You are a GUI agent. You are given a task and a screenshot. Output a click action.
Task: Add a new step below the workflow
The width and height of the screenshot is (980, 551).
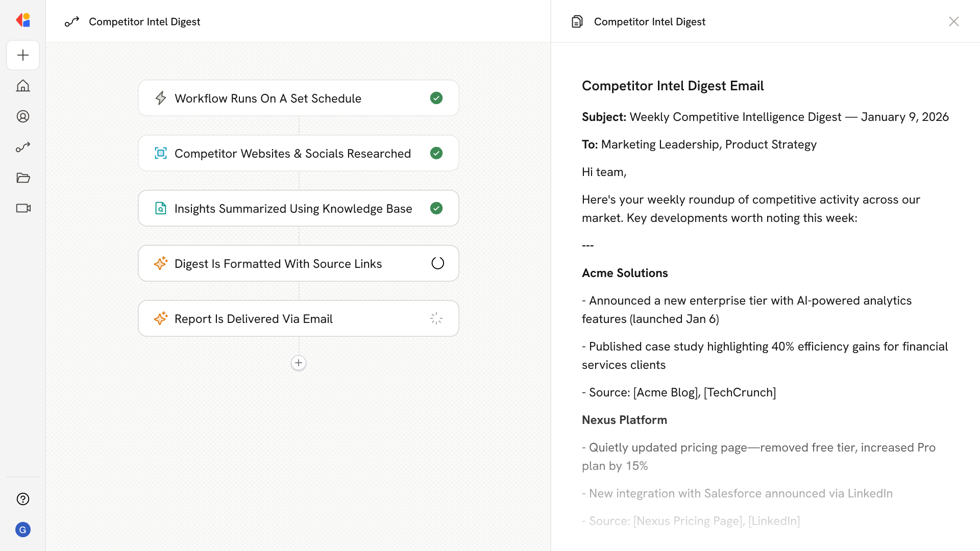click(x=299, y=363)
